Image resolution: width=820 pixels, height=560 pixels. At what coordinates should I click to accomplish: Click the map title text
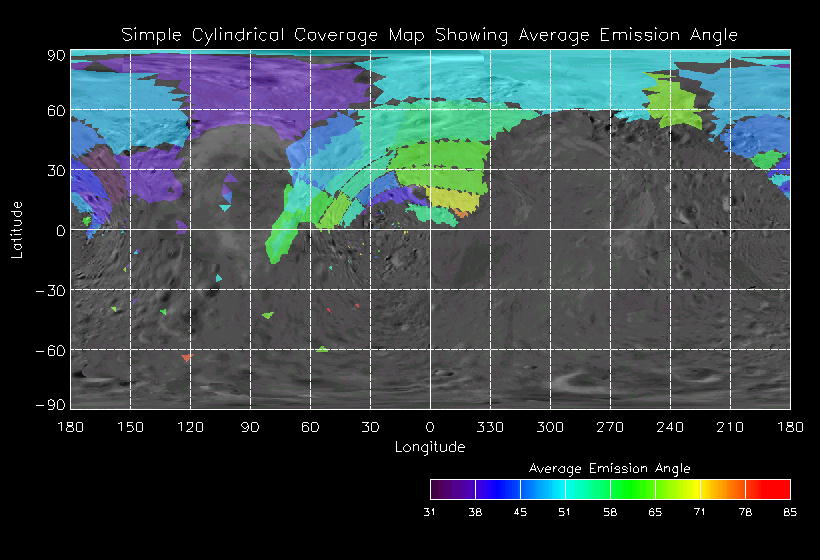coord(429,35)
